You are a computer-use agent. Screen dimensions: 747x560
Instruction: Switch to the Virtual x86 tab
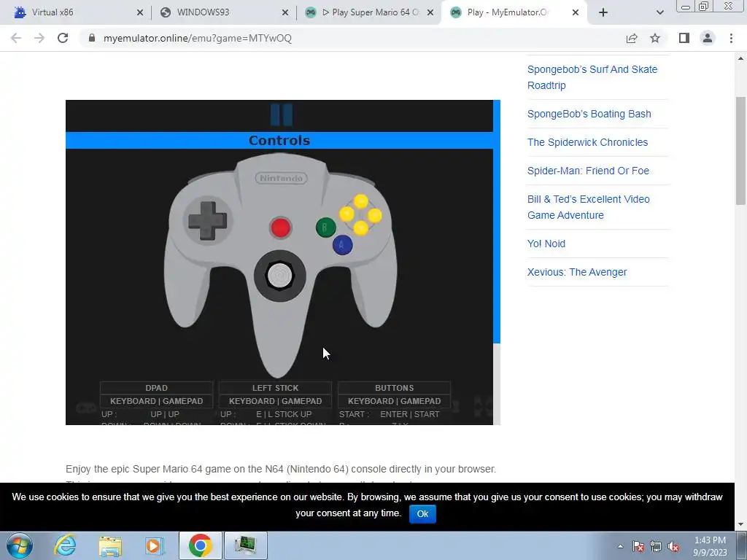click(x=76, y=12)
